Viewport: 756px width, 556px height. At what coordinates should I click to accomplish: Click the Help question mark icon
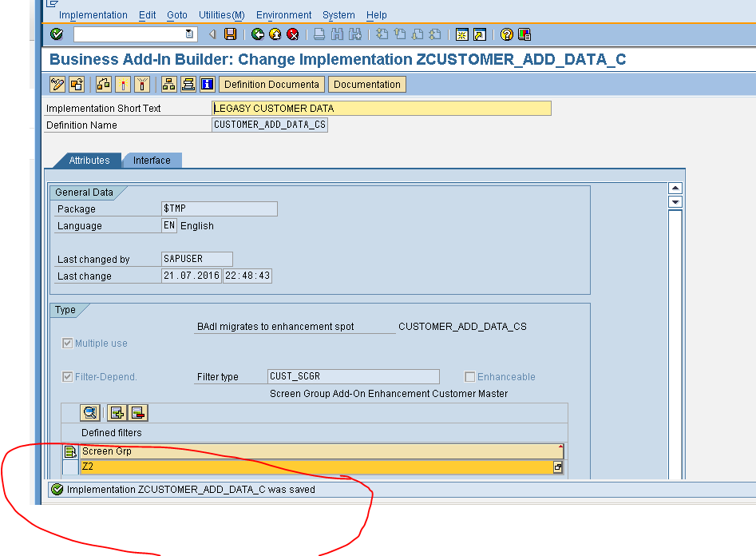(505, 34)
